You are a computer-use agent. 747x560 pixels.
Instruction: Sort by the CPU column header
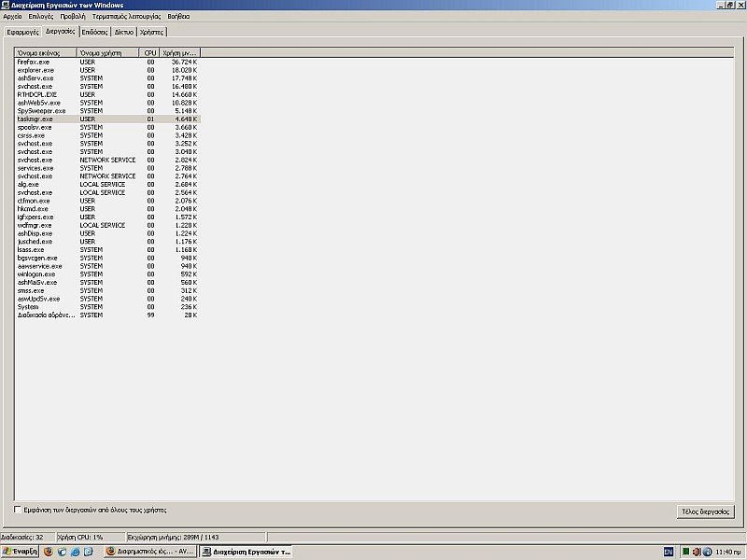pyautogui.click(x=148, y=53)
